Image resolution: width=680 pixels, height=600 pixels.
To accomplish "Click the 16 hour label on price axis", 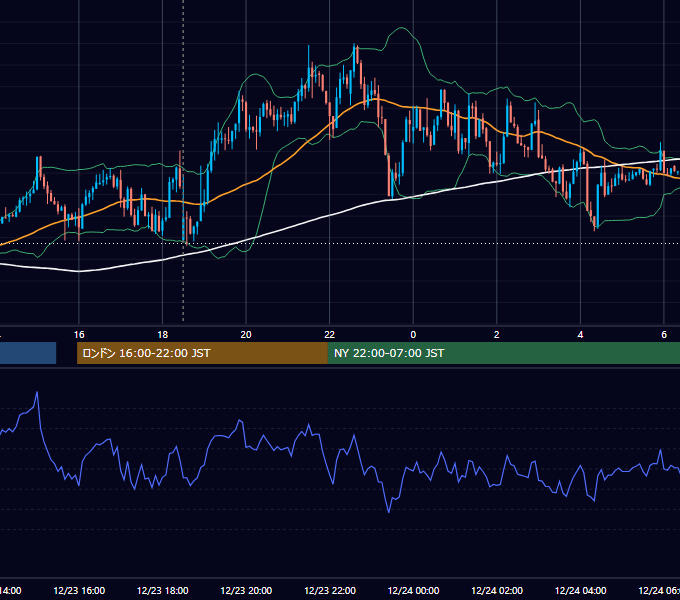I will click(x=79, y=335).
